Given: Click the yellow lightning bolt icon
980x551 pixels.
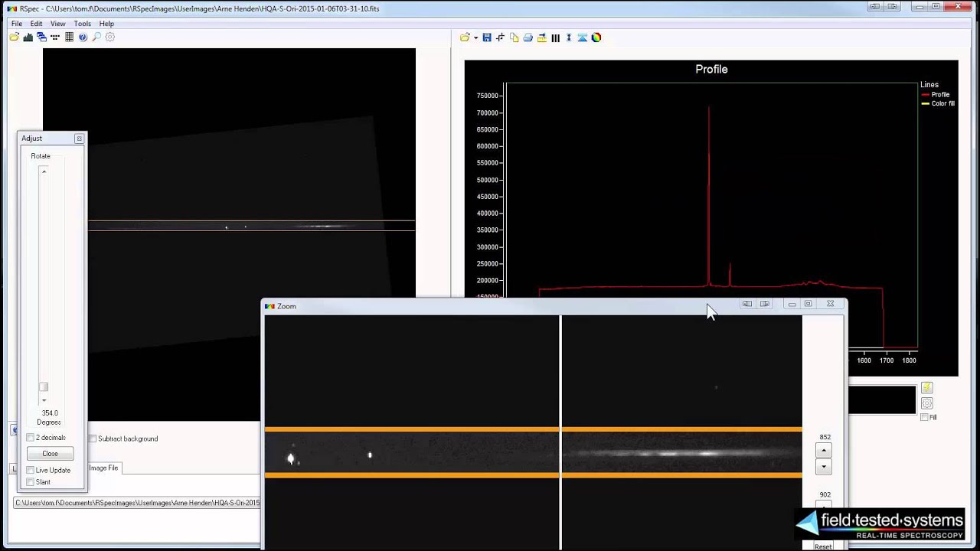Looking at the screenshot, I should tap(926, 388).
